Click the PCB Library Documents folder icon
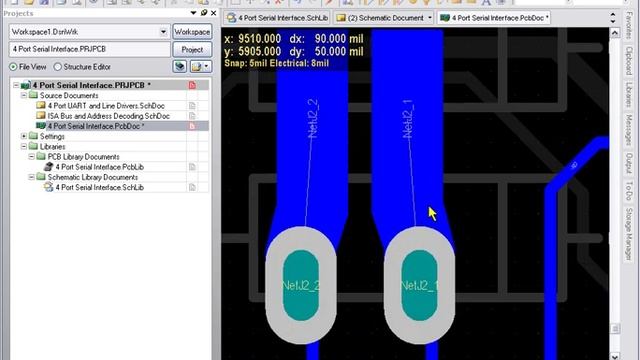640x360 pixels. pos(41,156)
